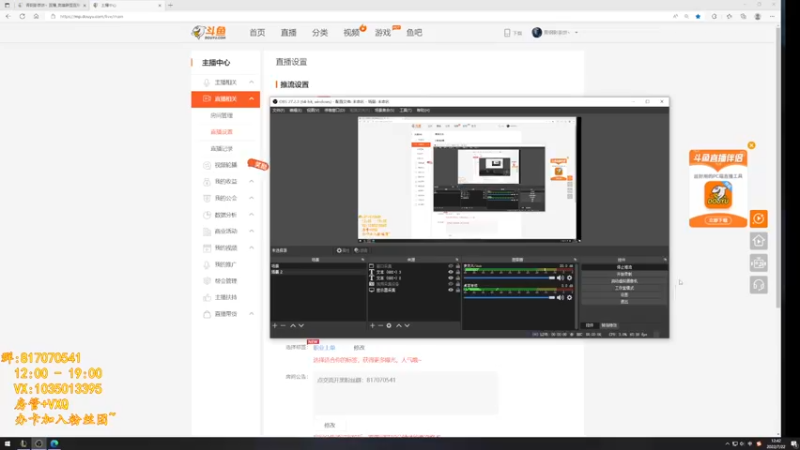Add a new scene in OBS

coord(275,326)
